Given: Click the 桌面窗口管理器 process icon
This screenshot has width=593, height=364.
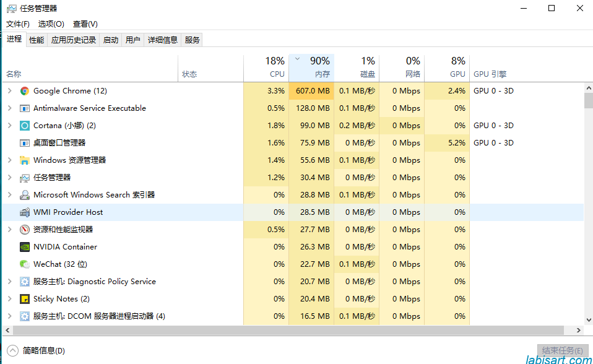Looking at the screenshot, I should pos(25,143).
